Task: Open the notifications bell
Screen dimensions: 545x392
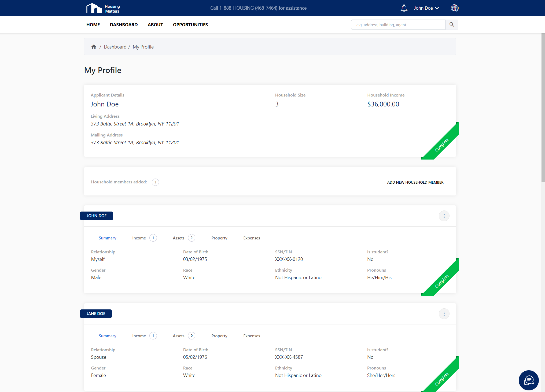Action: click(x=404, y=8)
